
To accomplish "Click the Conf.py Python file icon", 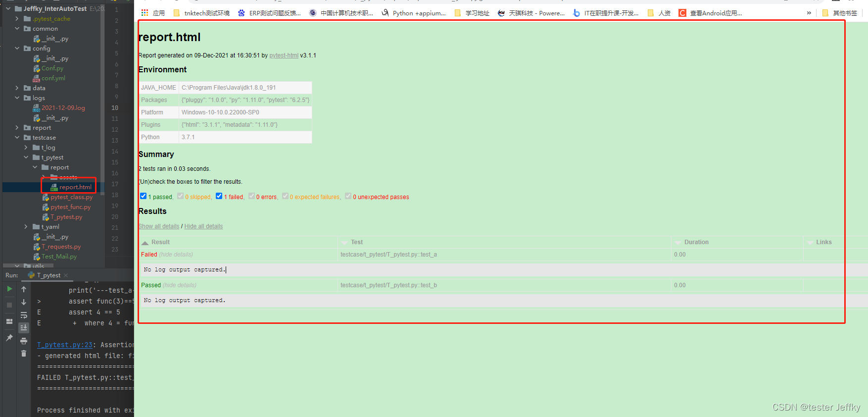I will click(37, 68).
